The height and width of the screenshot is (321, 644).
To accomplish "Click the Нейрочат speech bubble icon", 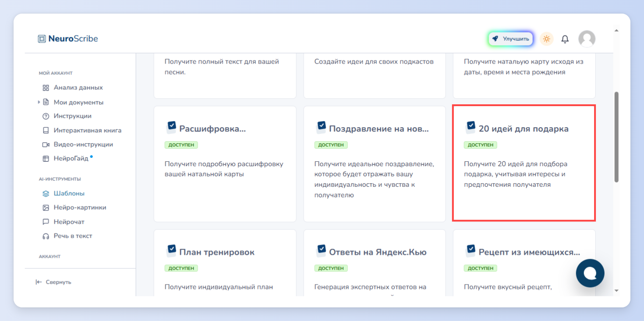I will pyautogui.click(x=46, y=222).
